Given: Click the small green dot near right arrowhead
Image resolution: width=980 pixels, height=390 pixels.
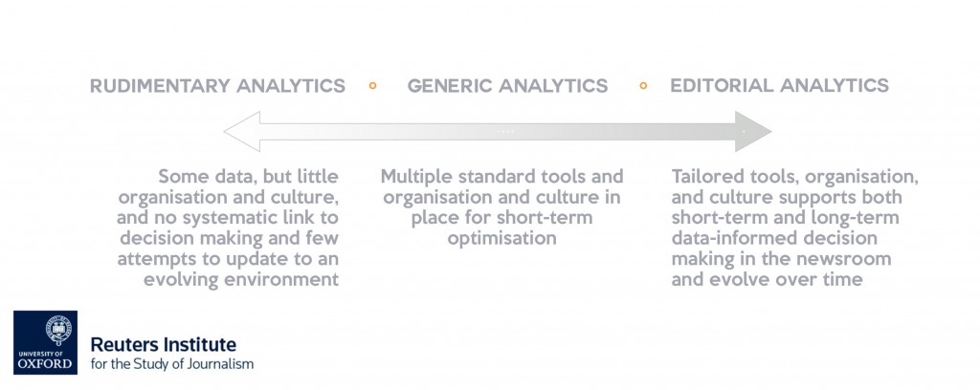Looking at the screenshot, I should point(743,129).
